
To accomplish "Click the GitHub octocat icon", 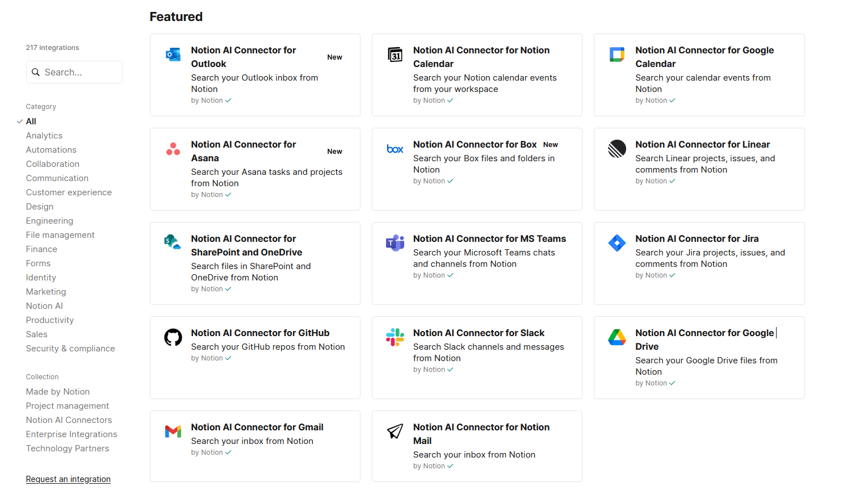I will (x=173, y=337).
